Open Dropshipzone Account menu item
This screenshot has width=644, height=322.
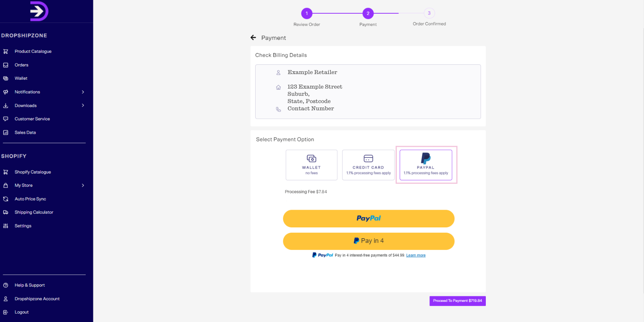[x=37, y=299]
